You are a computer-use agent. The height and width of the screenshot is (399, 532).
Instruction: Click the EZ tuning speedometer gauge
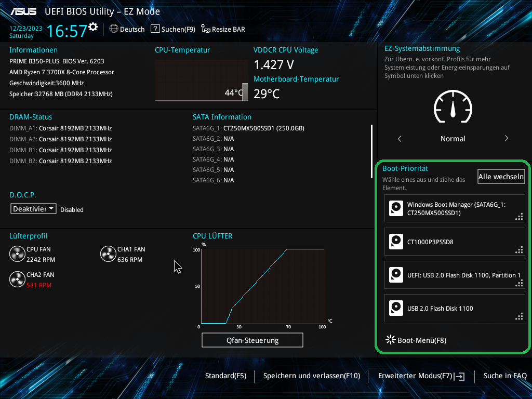453,107
